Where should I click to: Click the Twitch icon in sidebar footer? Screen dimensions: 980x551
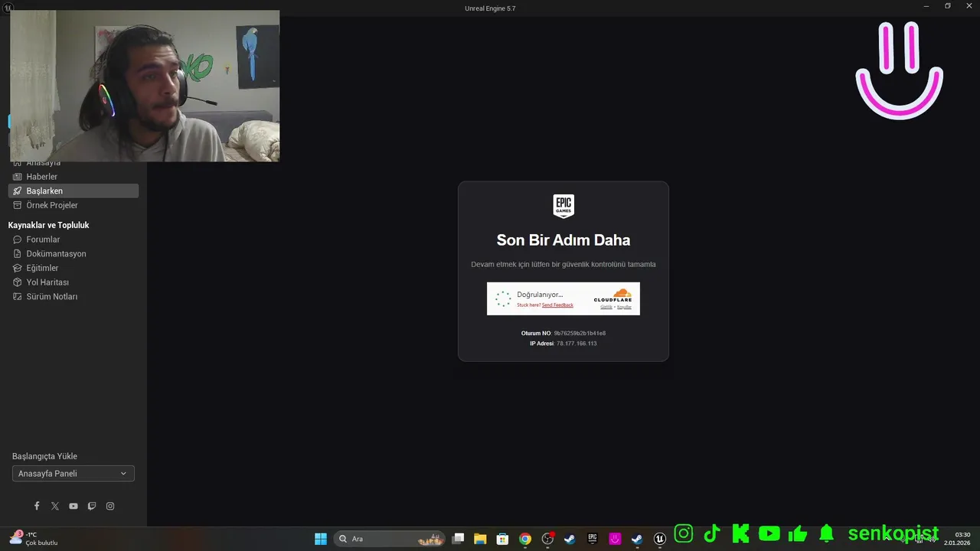tap(92, 506)
